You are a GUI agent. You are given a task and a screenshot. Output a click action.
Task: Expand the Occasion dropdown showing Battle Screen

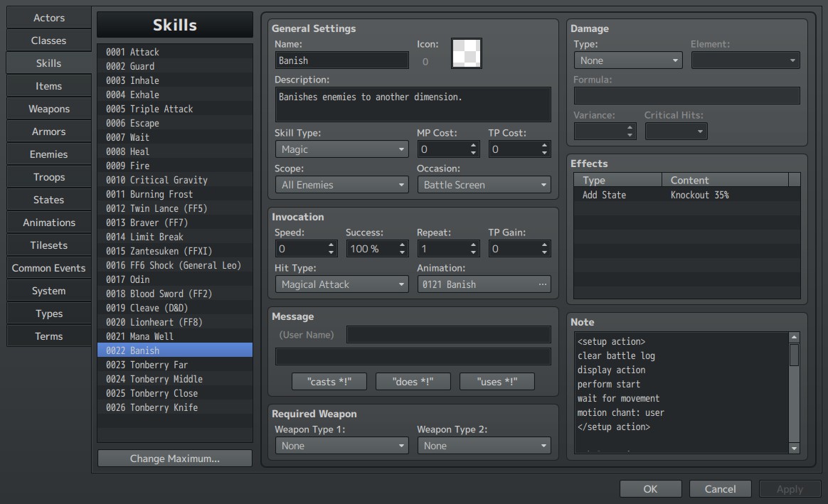pyautogui.click(x=484, y=185)
